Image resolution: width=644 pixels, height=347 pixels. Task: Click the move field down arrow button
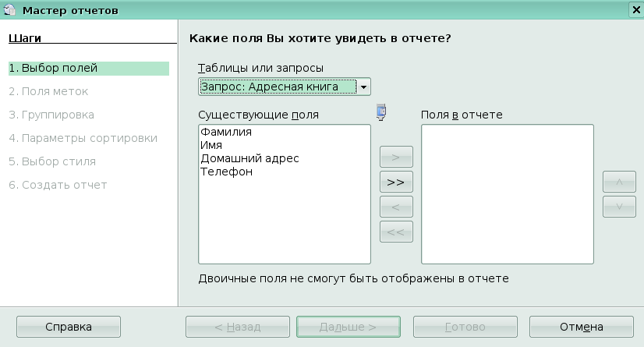(x=618, y=207)
